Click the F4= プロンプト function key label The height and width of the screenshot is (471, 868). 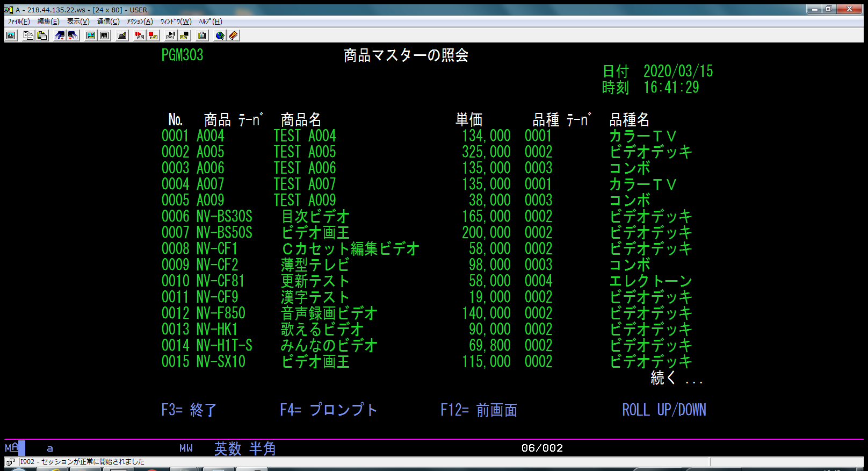[x=328, y=410]
